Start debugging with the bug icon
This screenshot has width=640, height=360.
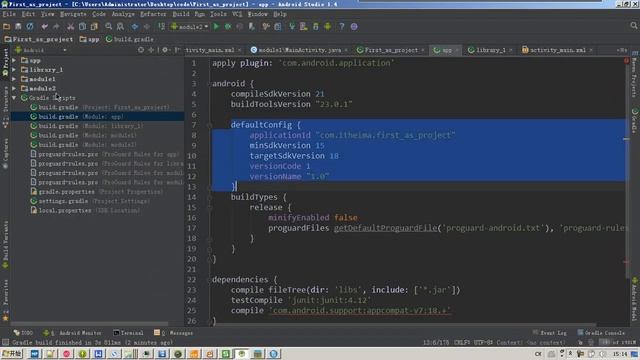pos(228,27)
